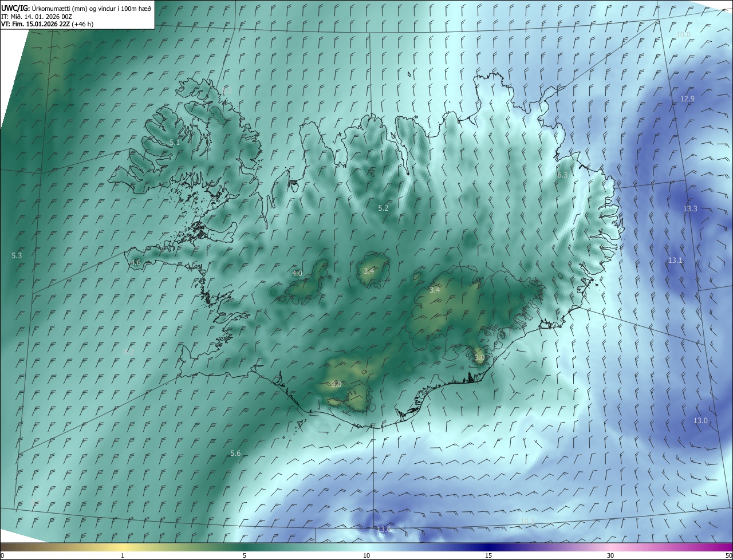The width and height of the screenshot is (733, 560).
Task: Click the 13.0 value on the map
Action: 701,421
